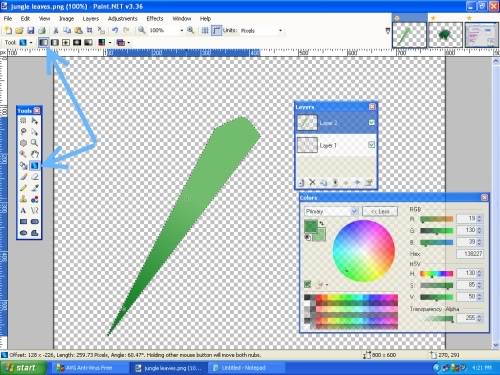Click the Open file folder icon
The image size is (500, 375).
pos(19,30)
